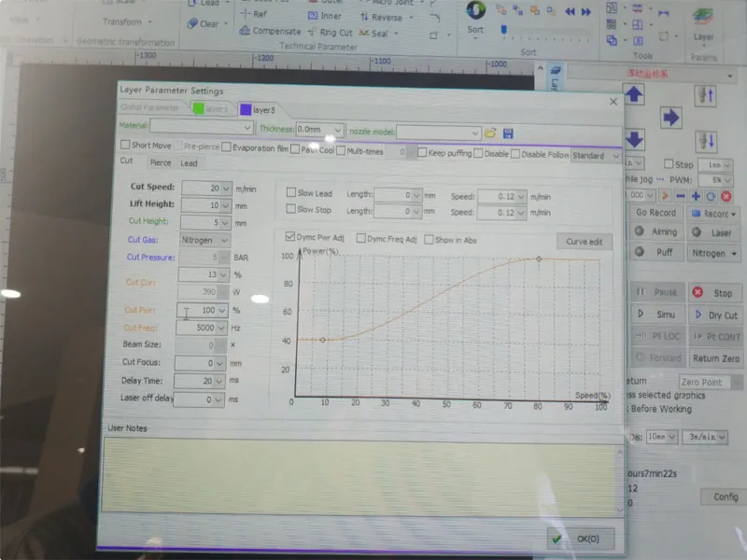The width and height of the screenshot is (747, 560).
Task: Tick the Keep puffing checkbox
Action: pos(422,152)
